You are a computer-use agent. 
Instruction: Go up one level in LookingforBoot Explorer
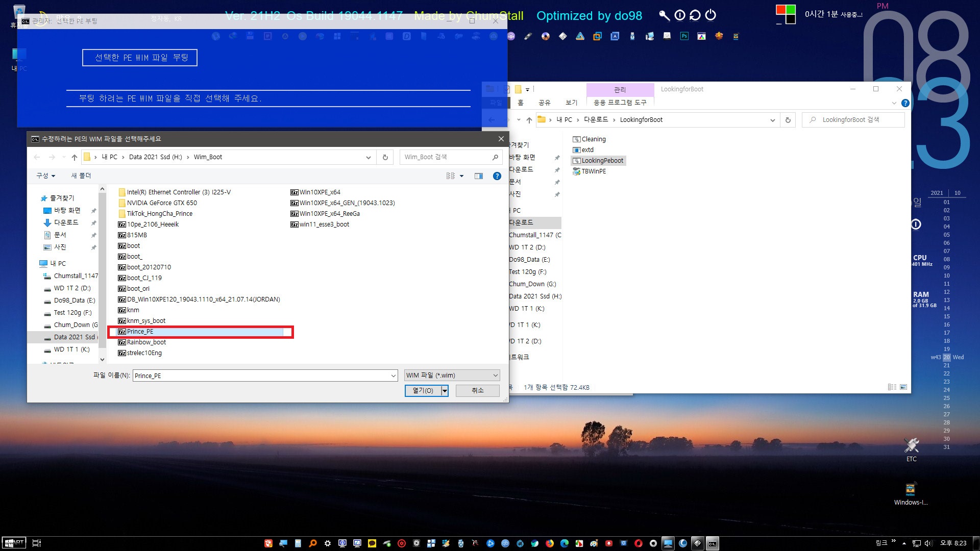529,120
